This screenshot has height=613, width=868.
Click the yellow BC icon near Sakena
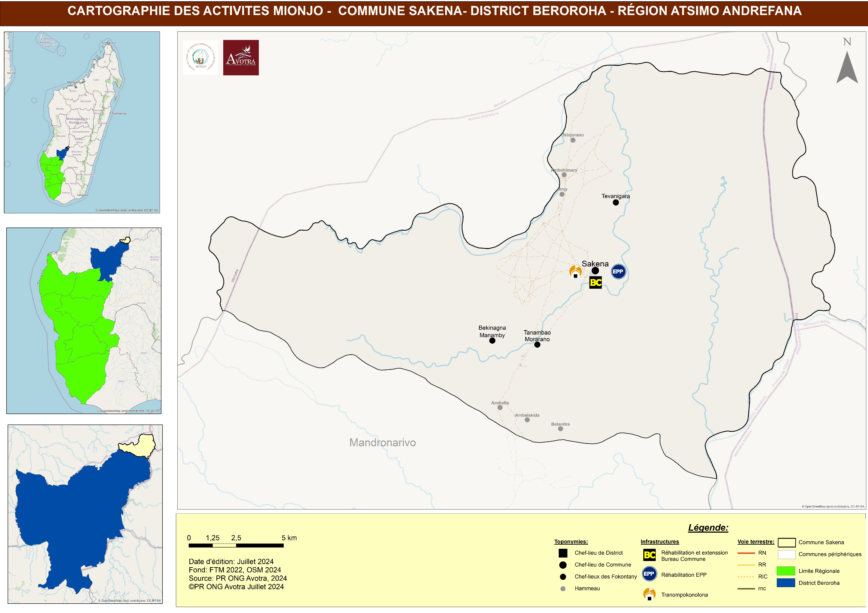click(595, 282)
